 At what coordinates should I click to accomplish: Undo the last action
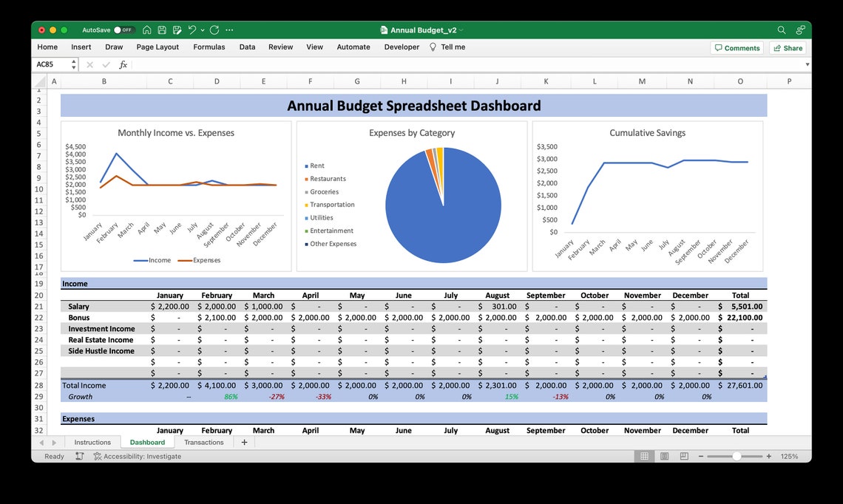coord(193,30)
